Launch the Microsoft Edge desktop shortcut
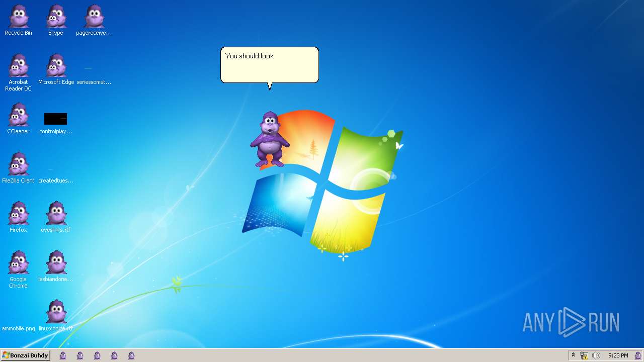 (56, 69)
